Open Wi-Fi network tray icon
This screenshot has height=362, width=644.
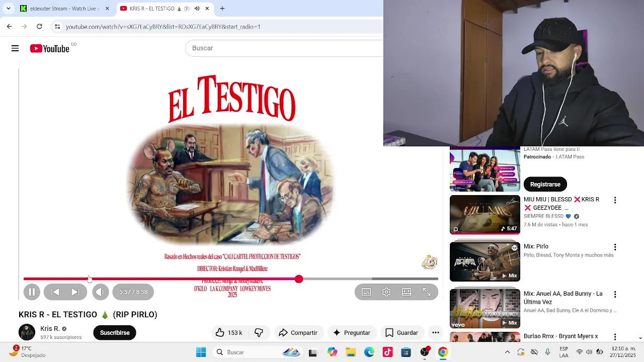coord(580,352)
